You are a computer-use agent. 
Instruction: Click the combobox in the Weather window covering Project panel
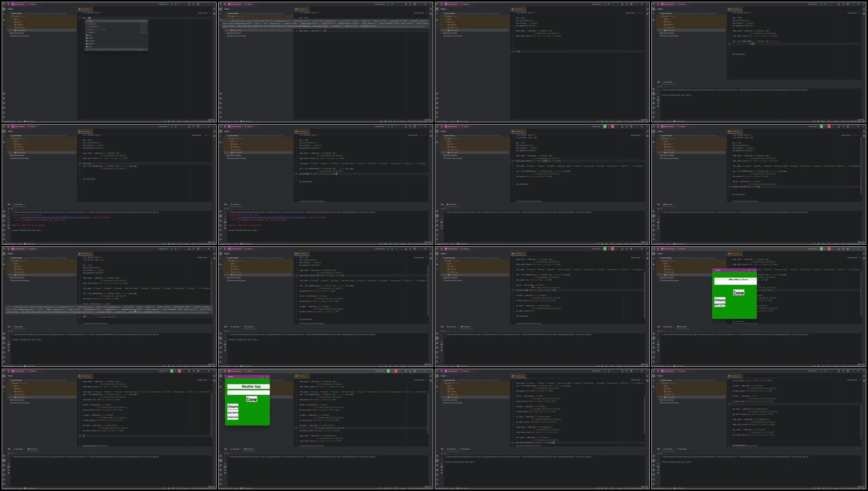248,392
